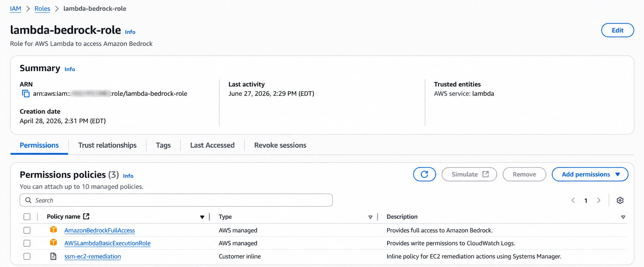Click the Remove button
Viewport: 644px width, 267px height.
pyautogui.click(x=524, y=174)
